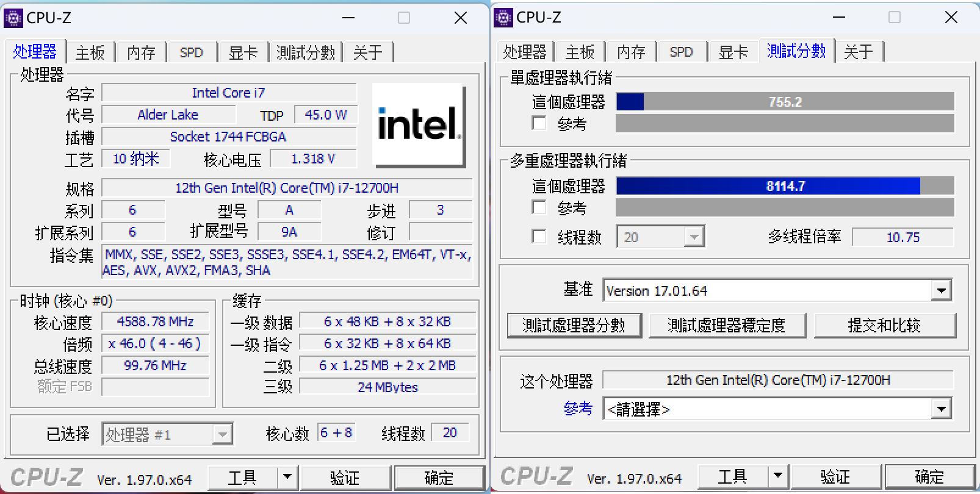Screen dimensions: 980x494
Task: Open 測試分數 tab in left window
Action: (x=306, y=52)
